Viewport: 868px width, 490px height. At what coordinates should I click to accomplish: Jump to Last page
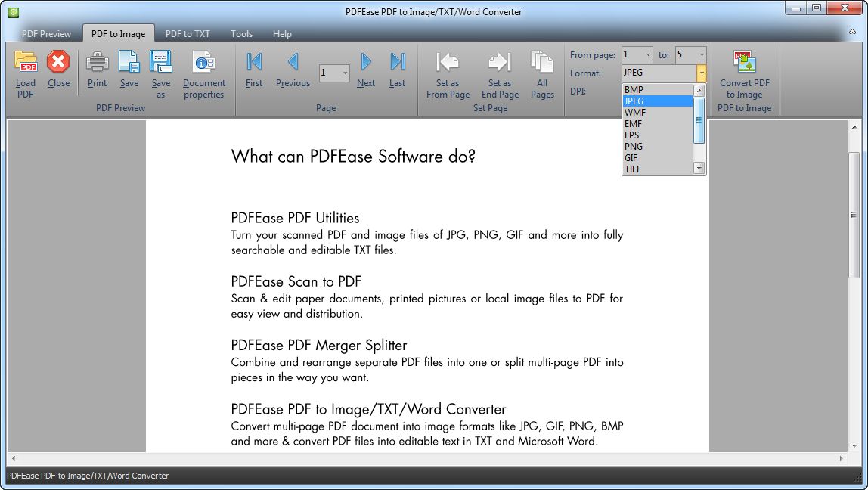coord(398,61)
